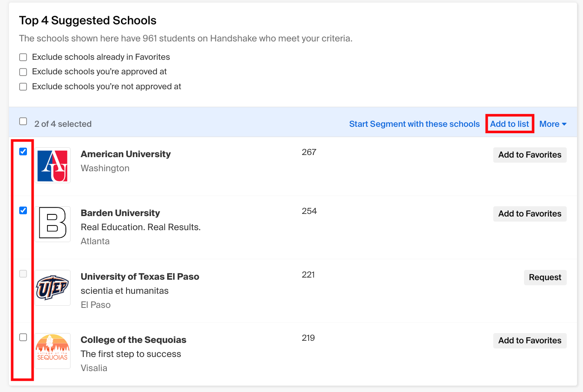Check Exclude schools you're approved at
583x392 pixels.
point(23,72)
